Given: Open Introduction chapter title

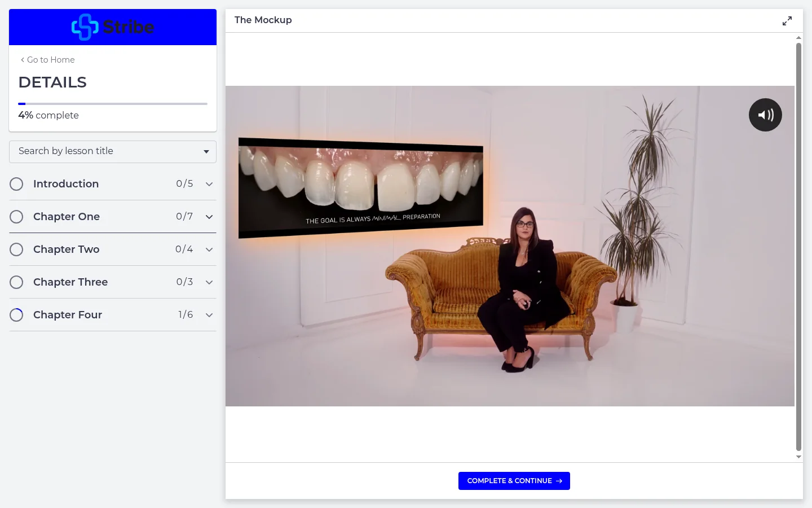Looking at the screenshot, I should (66, 184).
